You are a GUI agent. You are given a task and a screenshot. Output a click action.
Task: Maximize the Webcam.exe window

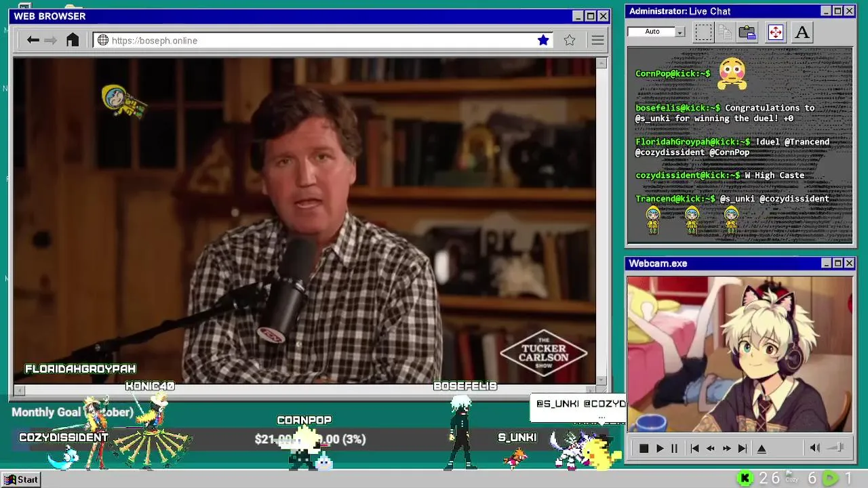coord(837,263)
